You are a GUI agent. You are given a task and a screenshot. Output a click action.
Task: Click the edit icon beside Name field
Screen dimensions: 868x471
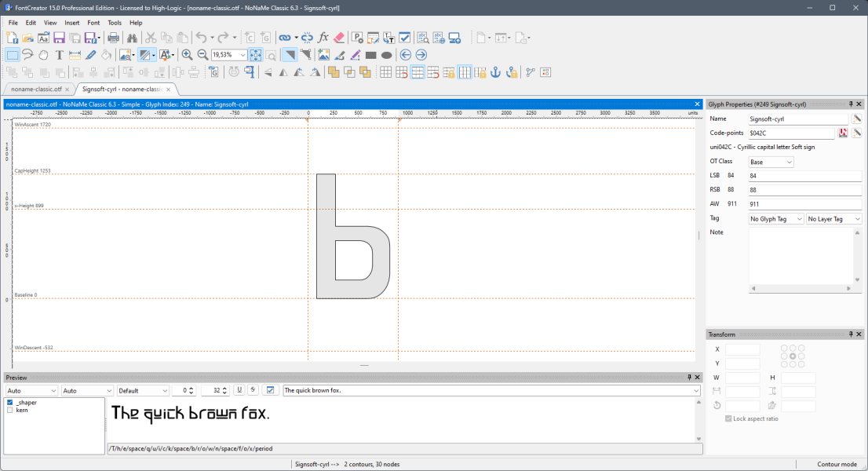pos(856,119)
